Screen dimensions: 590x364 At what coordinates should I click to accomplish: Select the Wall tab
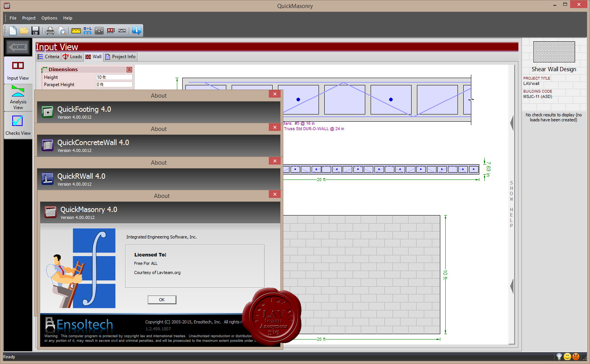coord(93,57)
